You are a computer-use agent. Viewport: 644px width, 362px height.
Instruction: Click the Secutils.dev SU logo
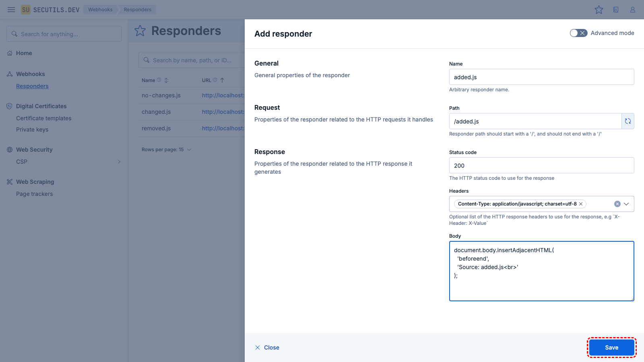coord(26,10)
